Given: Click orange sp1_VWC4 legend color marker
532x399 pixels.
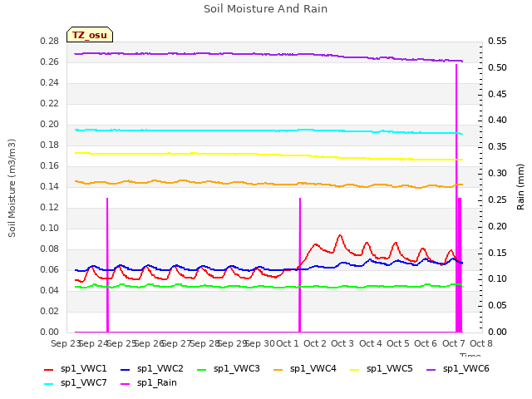Looking at the screenshot, I should point(278,370).
